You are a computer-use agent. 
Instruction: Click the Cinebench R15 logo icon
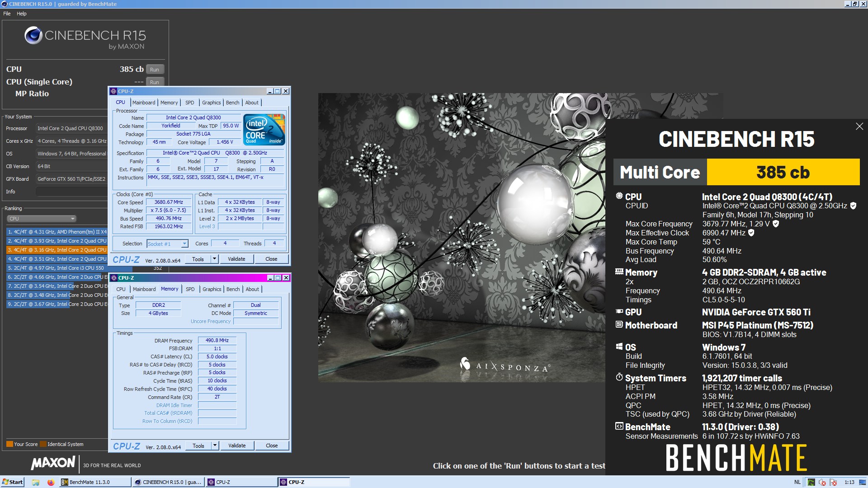tap(33, 35)
